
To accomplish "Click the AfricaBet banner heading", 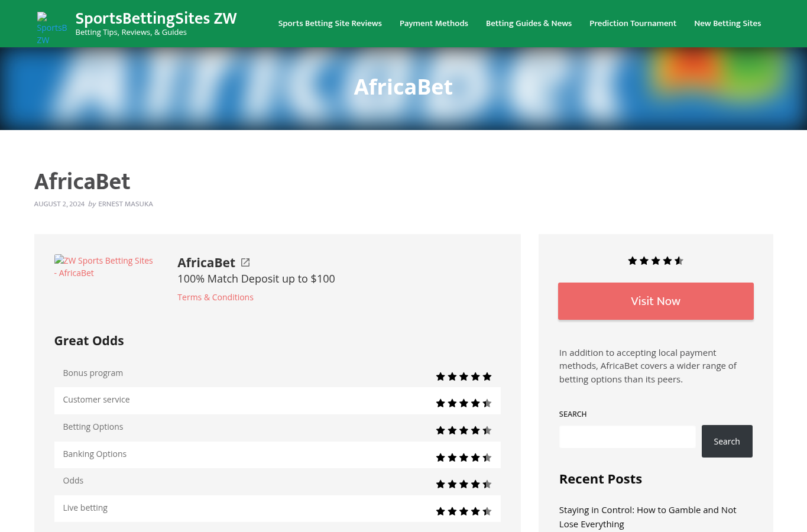I will pyautogui.click(x=403, y=87).
